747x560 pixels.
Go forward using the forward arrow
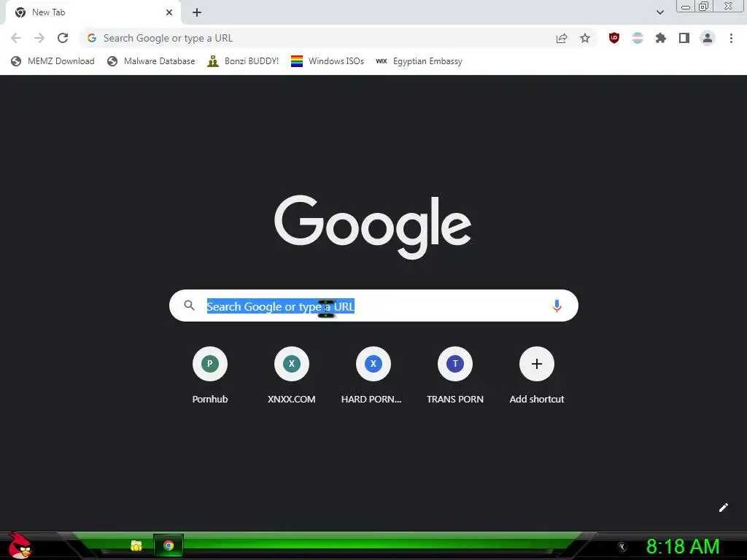(x=39, y=38)
